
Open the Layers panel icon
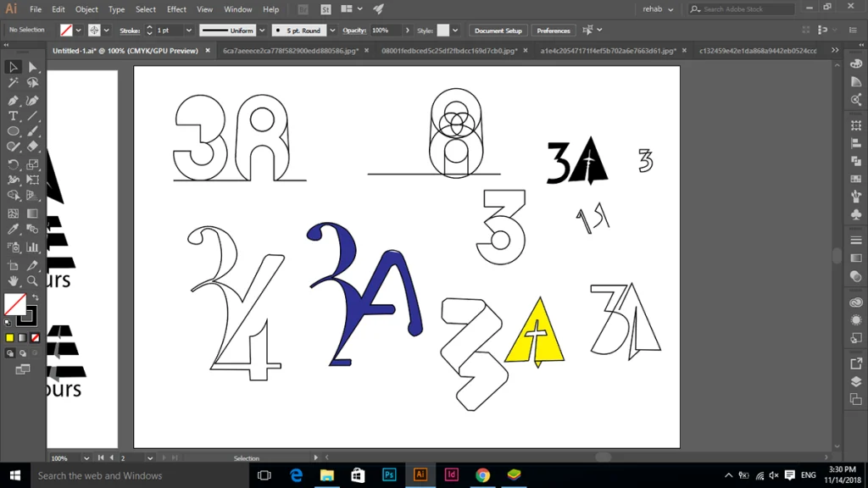pyautogui.click(x=856, y=382)
